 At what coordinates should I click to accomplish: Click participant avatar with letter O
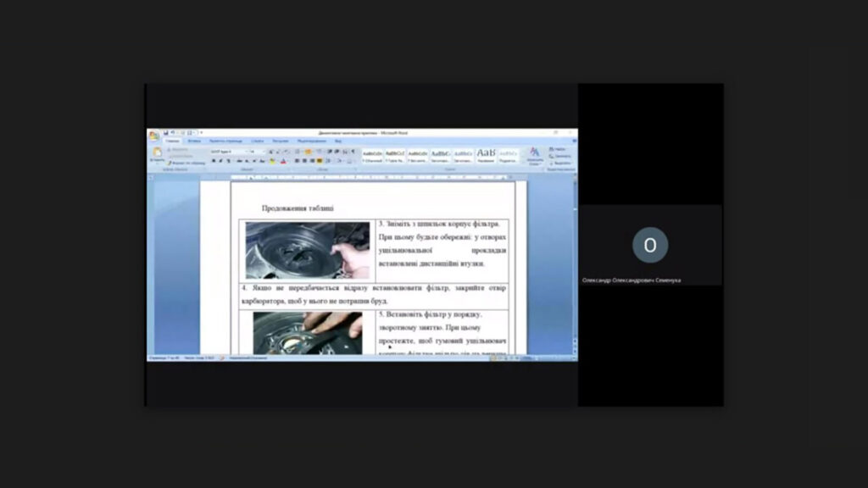pos(650,245)
